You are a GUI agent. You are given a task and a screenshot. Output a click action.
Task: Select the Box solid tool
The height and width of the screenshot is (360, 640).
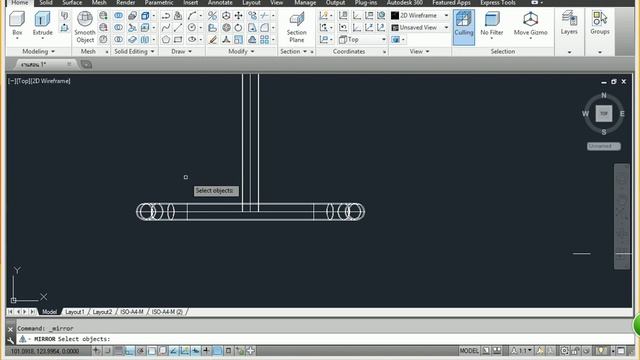pos(17,23)
